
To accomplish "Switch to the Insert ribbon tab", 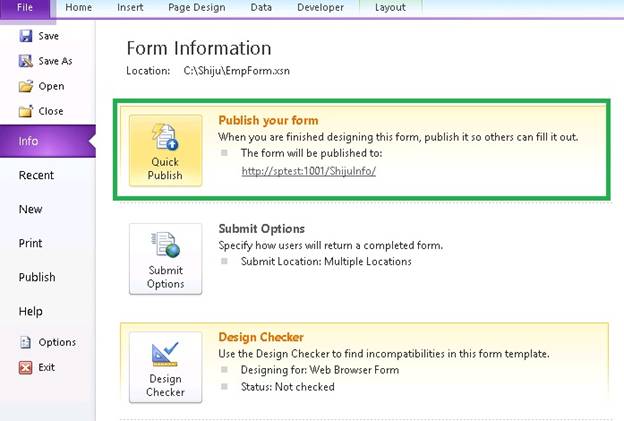I will point(130,7).
